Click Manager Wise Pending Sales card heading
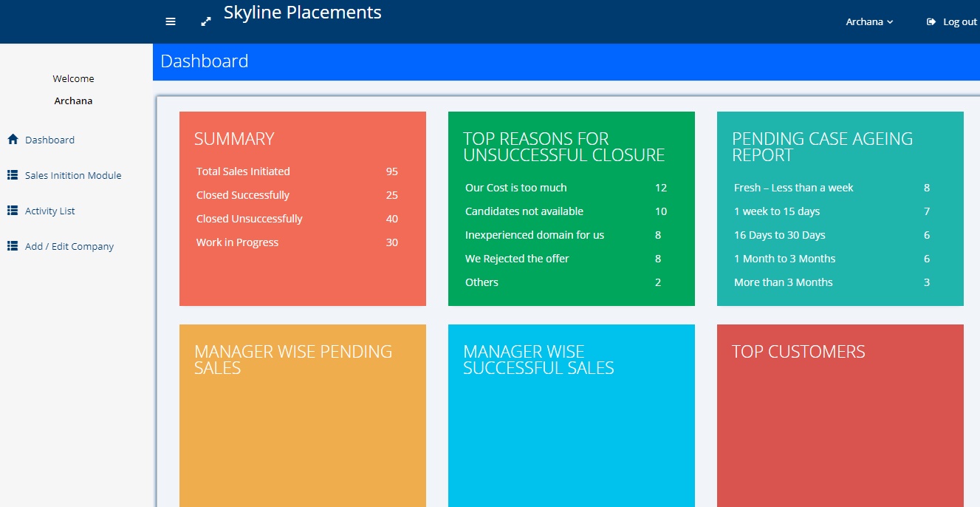 click(293, 360)
